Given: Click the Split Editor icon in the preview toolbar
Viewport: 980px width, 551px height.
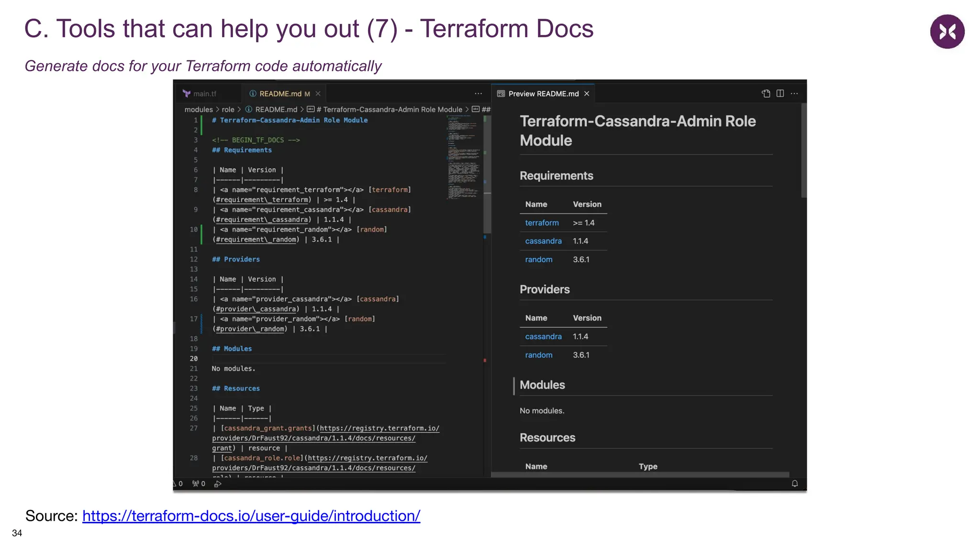Looking at the screenshot, I should 780,93.
